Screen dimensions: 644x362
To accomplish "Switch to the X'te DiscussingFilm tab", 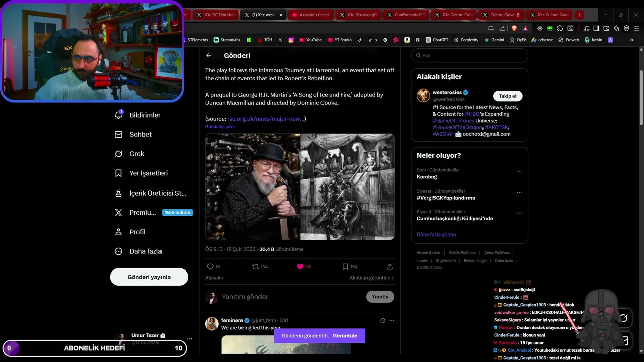I will pos(358,15).
